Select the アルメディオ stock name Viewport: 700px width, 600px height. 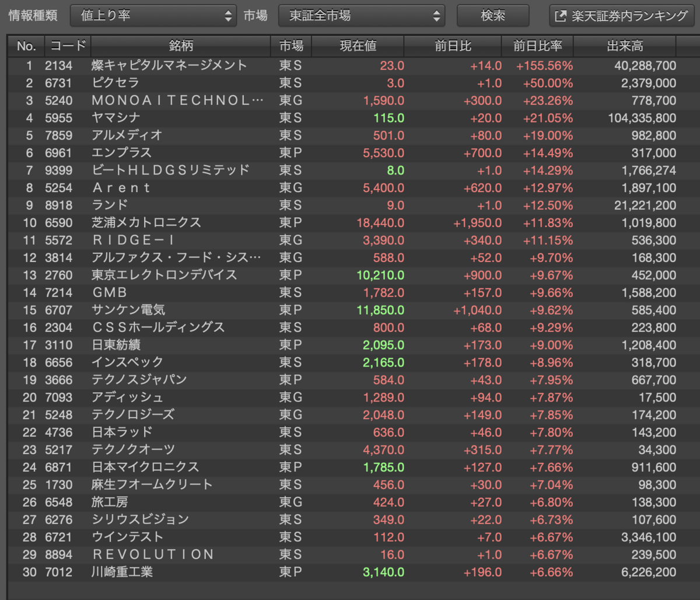(x=127, y=135)
